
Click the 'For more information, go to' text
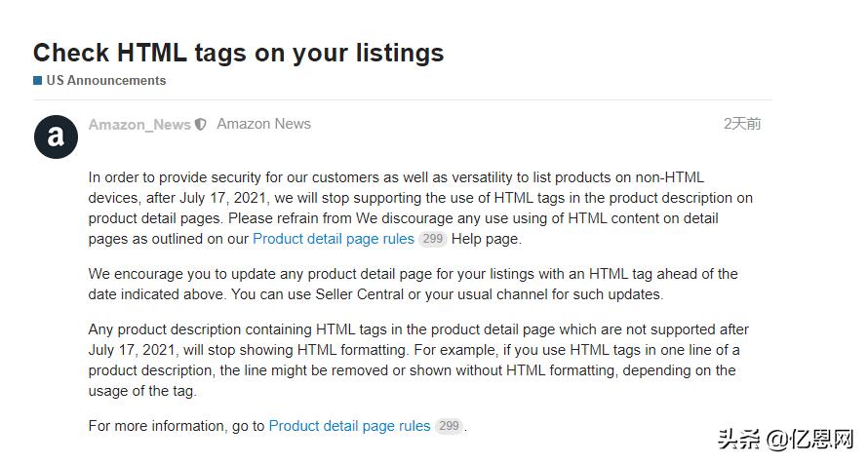coord(177,426)
